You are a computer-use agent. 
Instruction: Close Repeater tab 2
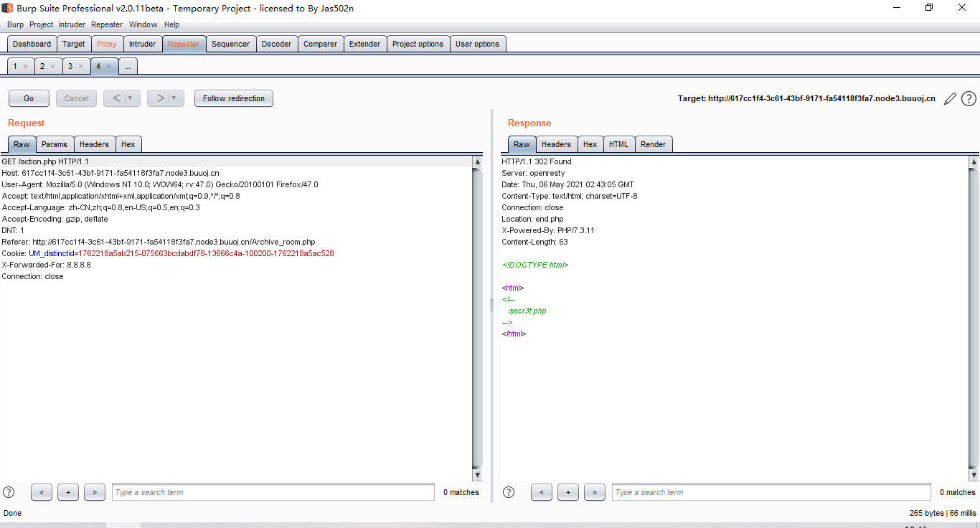click(x=52, y=67)
